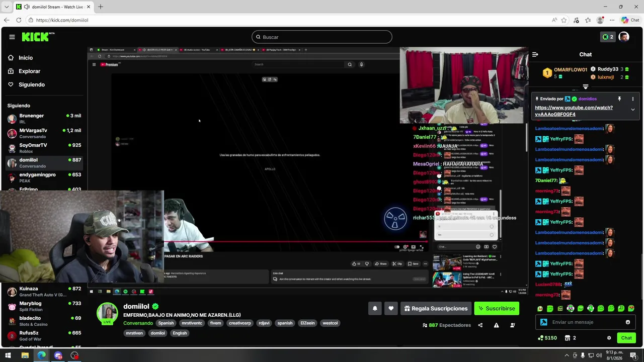Click the Windows Start button
Viewport: 644px width, 362px height.
coord(8,355)
